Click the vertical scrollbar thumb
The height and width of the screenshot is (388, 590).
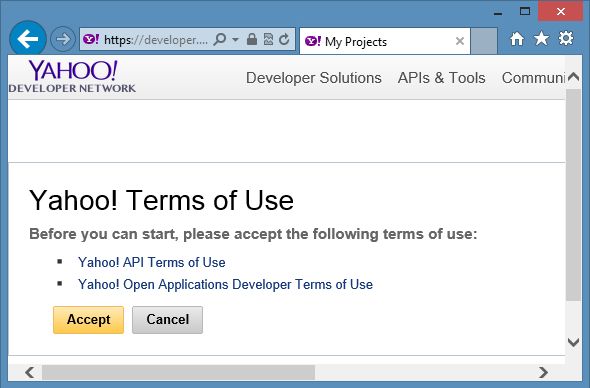pyautogui.click(x=573, y=195)
